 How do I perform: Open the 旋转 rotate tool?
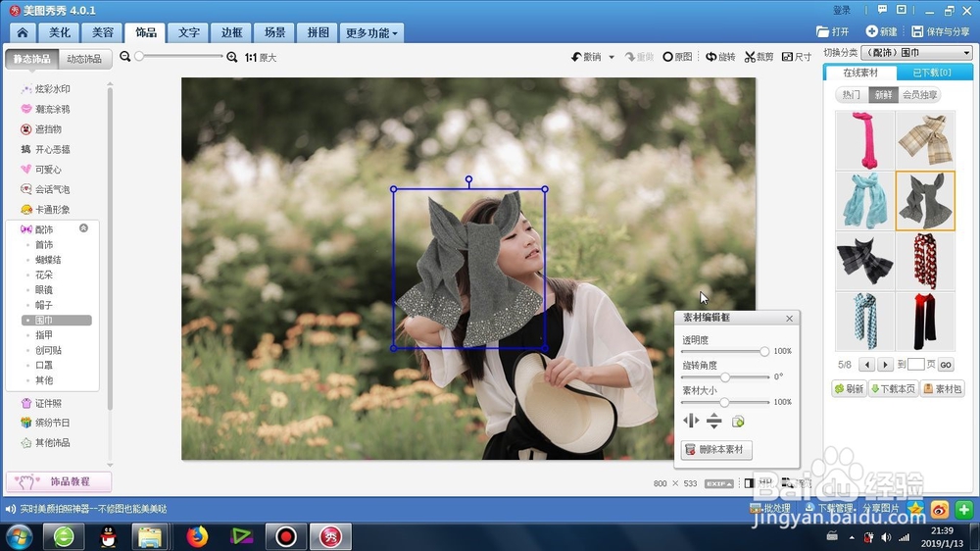click(x=720, y=57)
